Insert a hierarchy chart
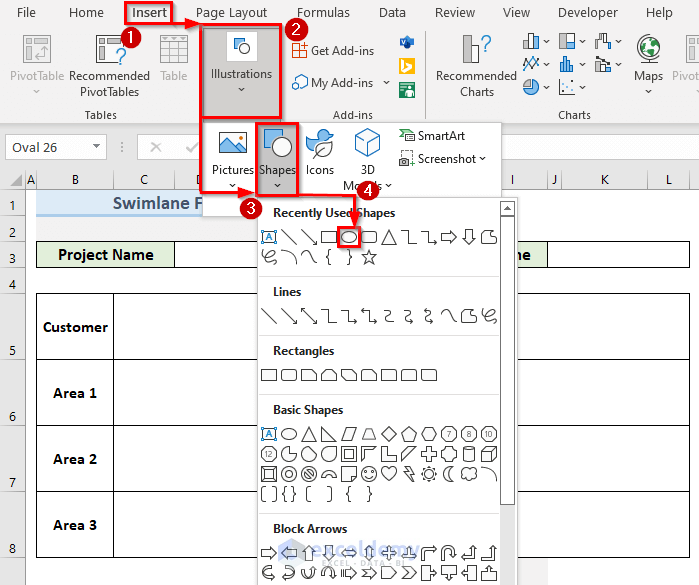The image size is (699, 585). 572,41
